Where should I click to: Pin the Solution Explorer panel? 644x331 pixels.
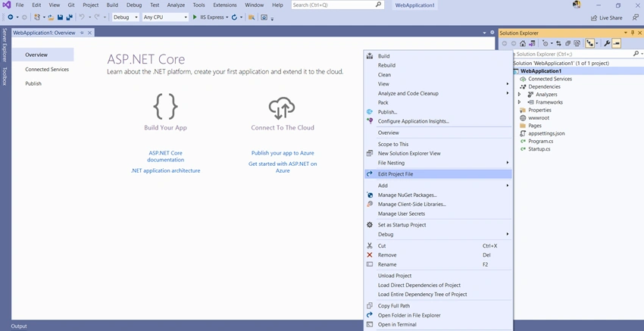(633, 33)
